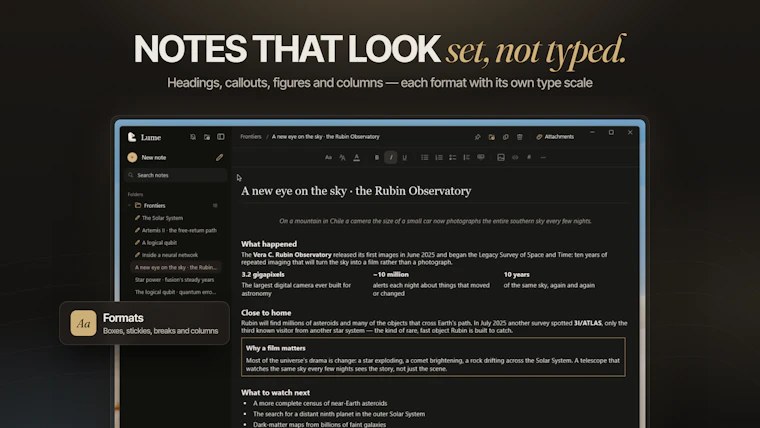
Task: Click the italic intro sentence about Chile
Action: pos(435,221)
